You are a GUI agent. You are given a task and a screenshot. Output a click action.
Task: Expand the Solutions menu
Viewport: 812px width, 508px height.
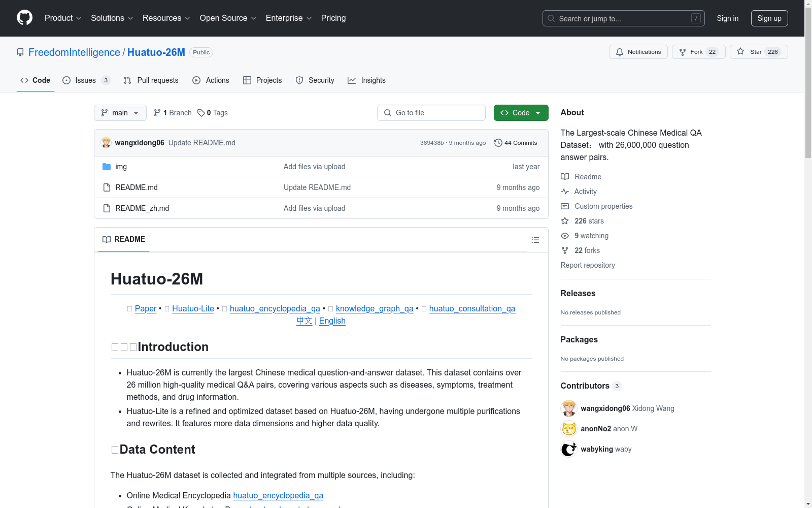click(112, 18)
